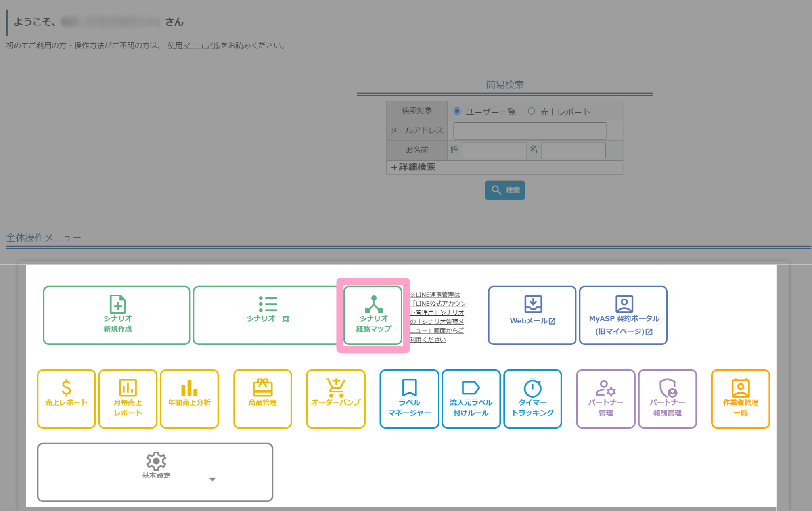
Task: Select ユーザー一覧 radio button
Action: tap(457, 111)
